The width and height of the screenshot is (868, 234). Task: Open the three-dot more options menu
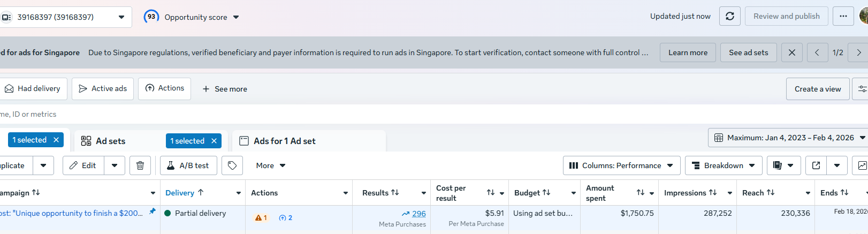coord(843,16)
